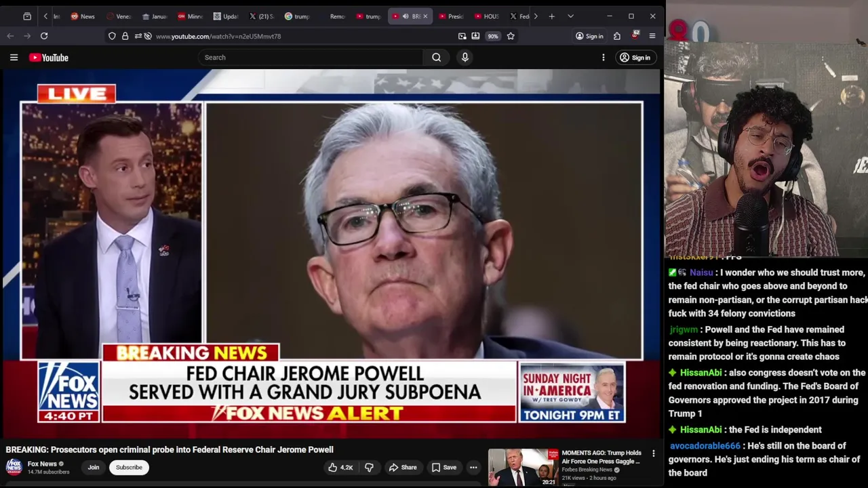Reset the 90% zoom level badge
The width and height of the screenshot is (868, 488).
tap(493, 36)
